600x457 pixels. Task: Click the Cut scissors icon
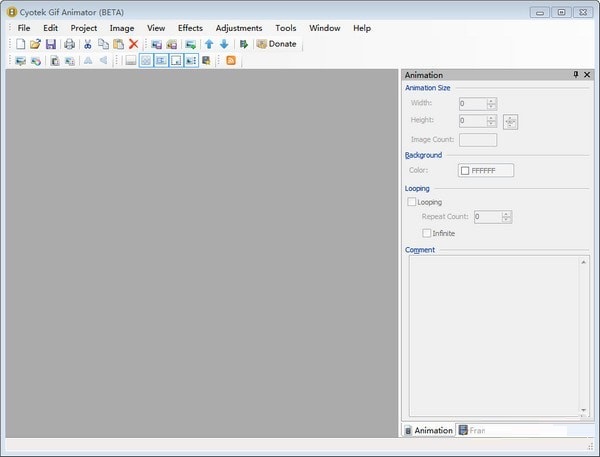(x=88, y=44)
